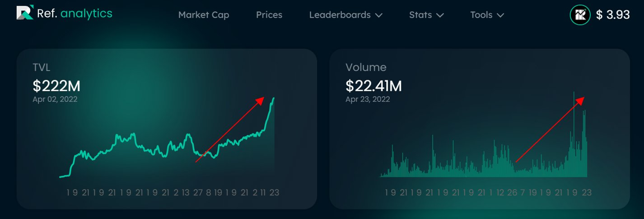Click the TVL line chart peak
Viewport: 644px width, 219px height.
(274, 98)
